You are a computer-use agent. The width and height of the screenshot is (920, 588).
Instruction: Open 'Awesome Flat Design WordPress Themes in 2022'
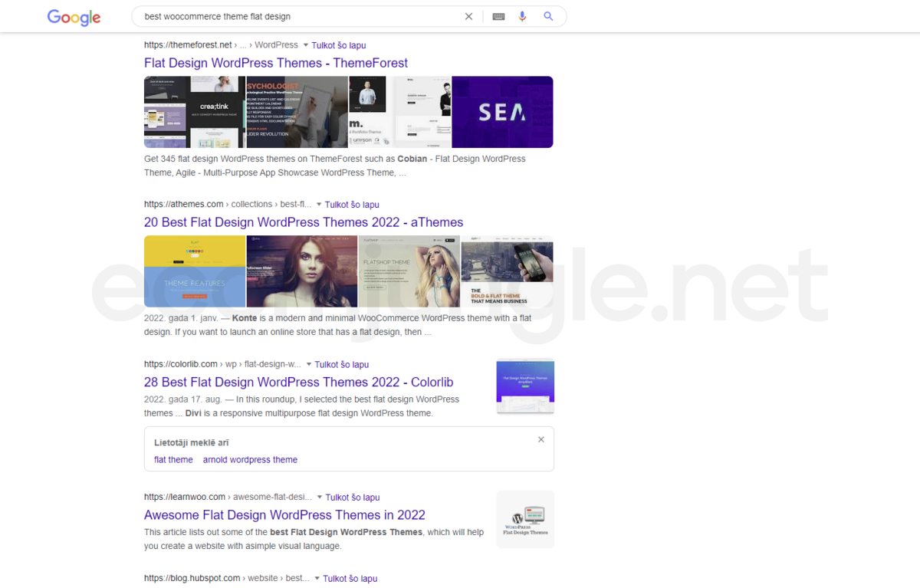click(284, 515)
